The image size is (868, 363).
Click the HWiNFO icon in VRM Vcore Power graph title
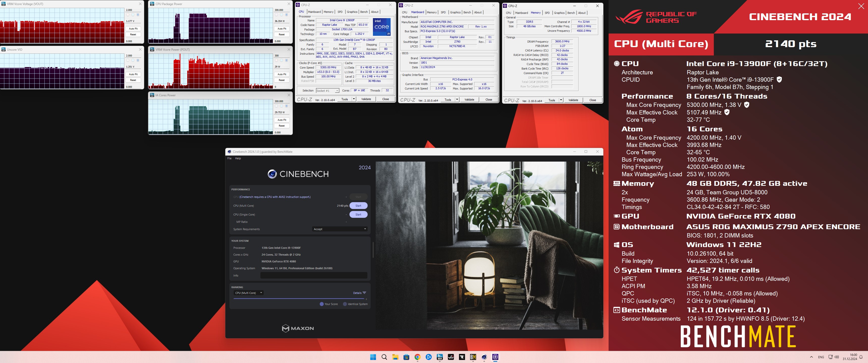pyautogui.click(x=152, y=49)
